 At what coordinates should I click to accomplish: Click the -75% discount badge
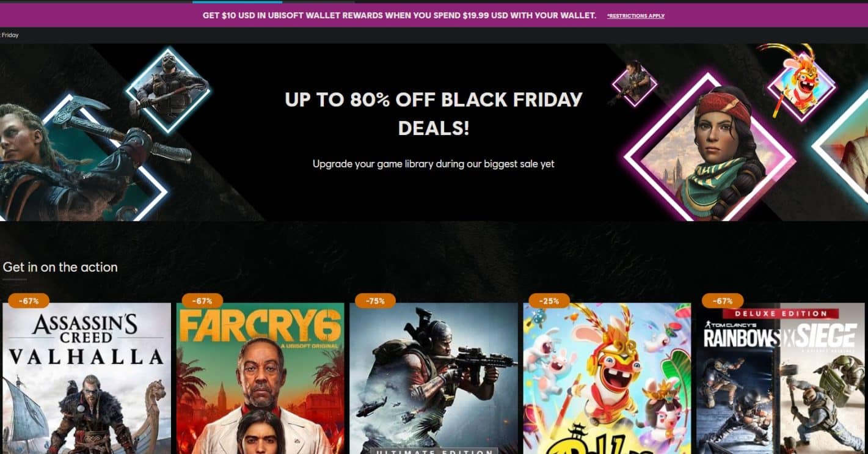point(375,301)
